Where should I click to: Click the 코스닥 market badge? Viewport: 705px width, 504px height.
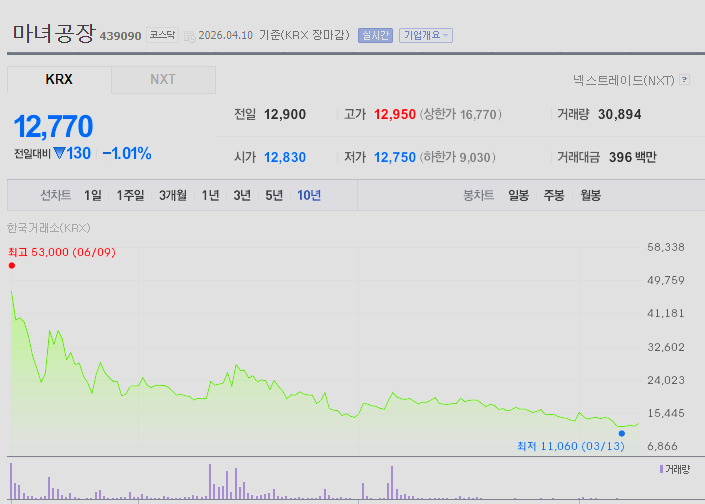pos(162,35)
